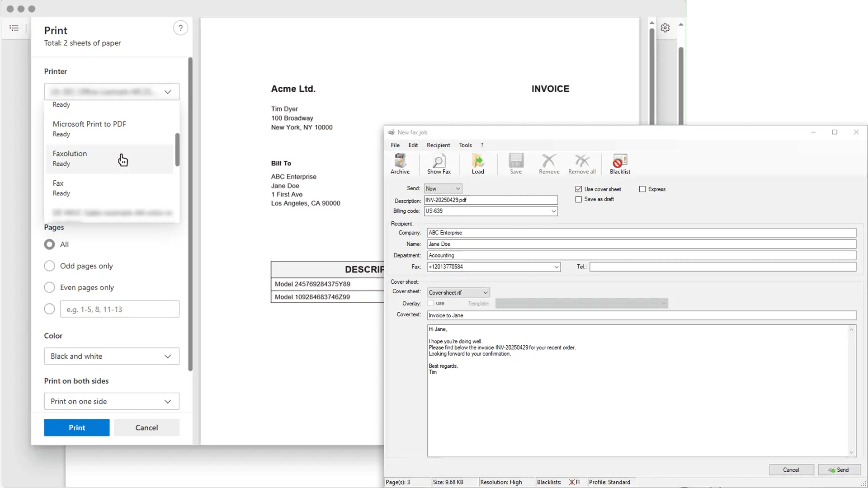Screen dimensions: 868x488
Task: Click Model 109284683746Z99 table row
Action: tap(328, 297)
